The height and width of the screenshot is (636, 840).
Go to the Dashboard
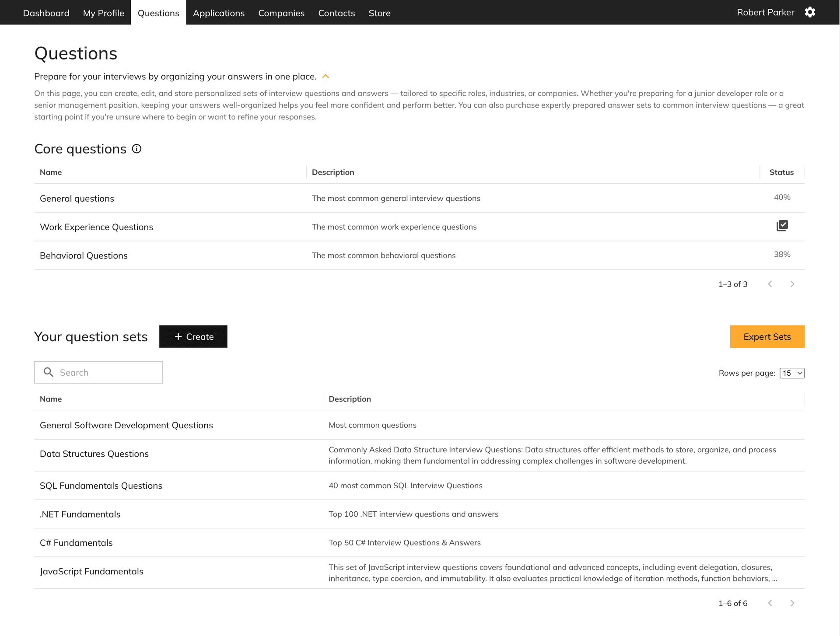tap(46, 13)
